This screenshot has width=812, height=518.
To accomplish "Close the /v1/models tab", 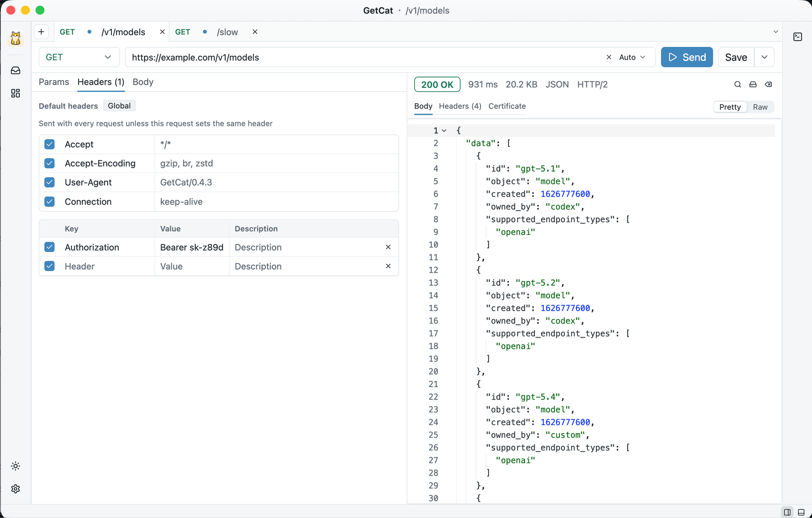I will (x=162, y=32).
